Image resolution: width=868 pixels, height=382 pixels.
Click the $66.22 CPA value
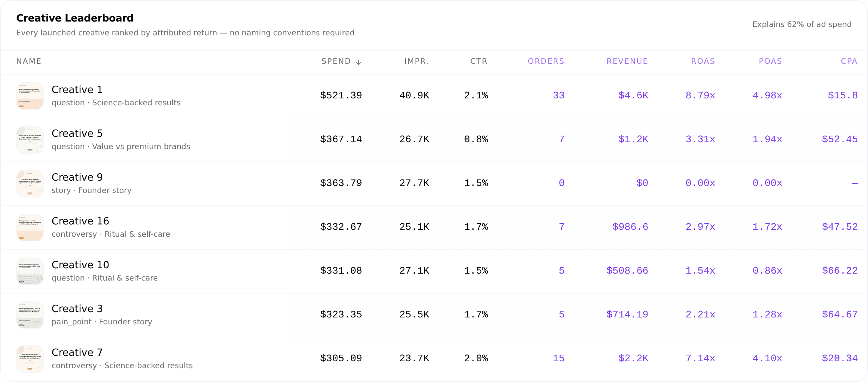point(840,271)
